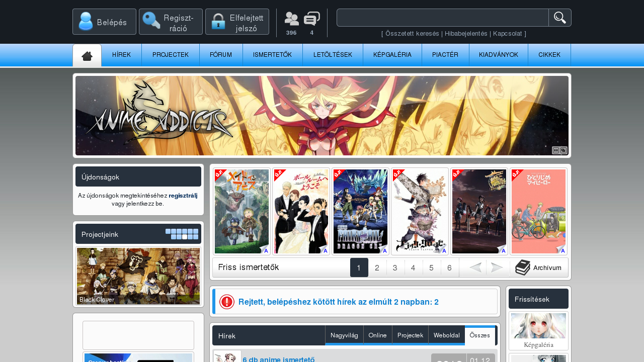Select review page 5

(432, 267)
